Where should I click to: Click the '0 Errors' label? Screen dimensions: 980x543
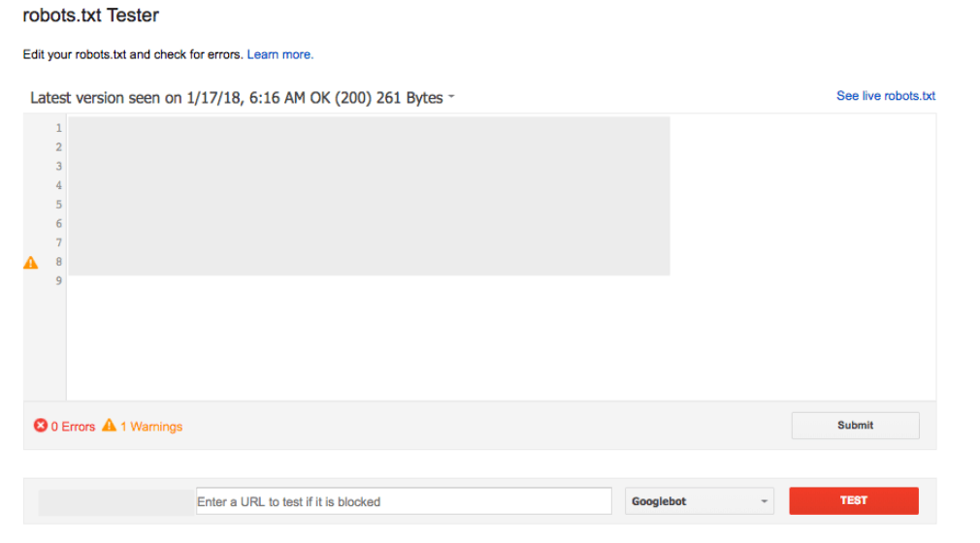pos(73,427)
